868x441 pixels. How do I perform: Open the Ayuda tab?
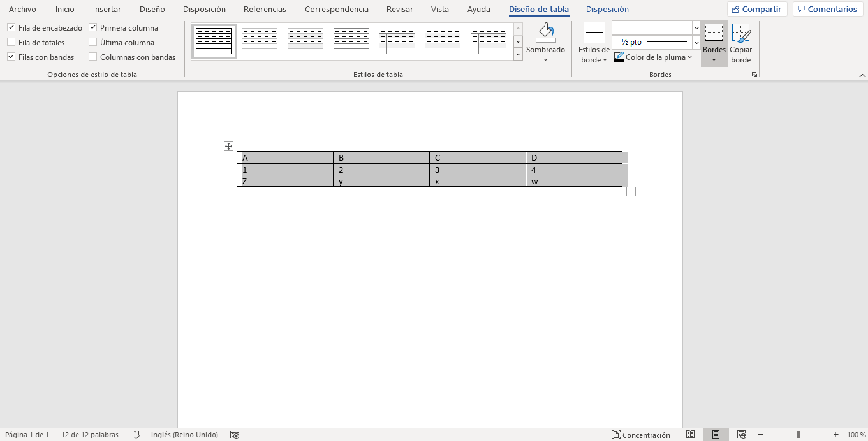coord(479,10)
